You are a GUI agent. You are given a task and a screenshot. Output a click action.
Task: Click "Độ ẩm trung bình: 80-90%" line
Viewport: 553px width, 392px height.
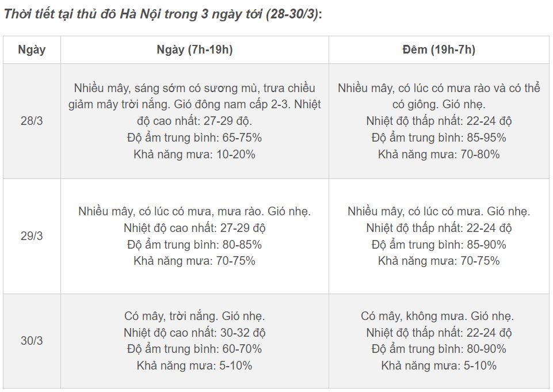438,349
